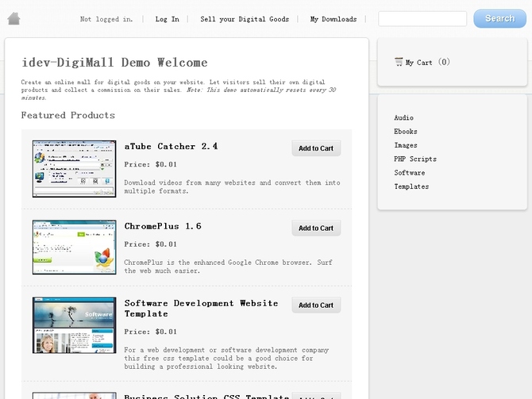Image resolution: width=532 pixels, height=399 pixels.
Task: Click the 'Featured Products' heading
Action: tap(67, 115)
